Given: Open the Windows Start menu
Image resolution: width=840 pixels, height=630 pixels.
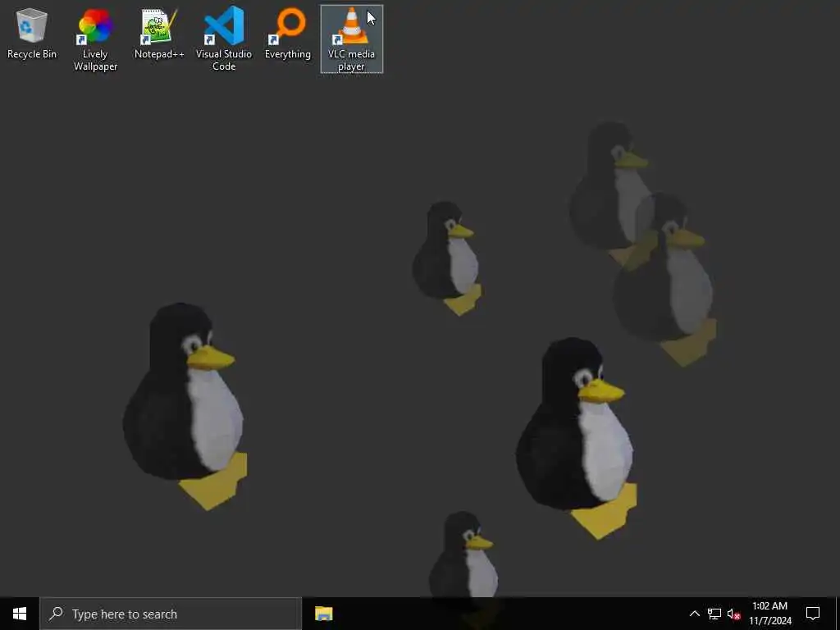Looking at the screenshot, I should 20,614.
